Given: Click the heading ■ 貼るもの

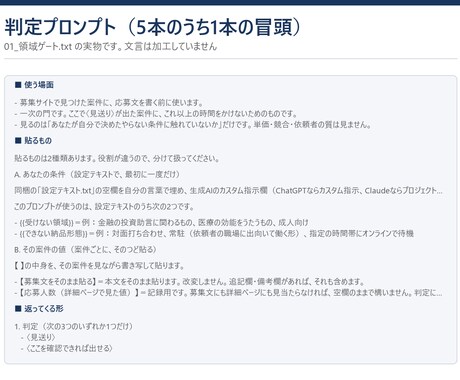Looking at the screenshot, I should click(33, 140).
